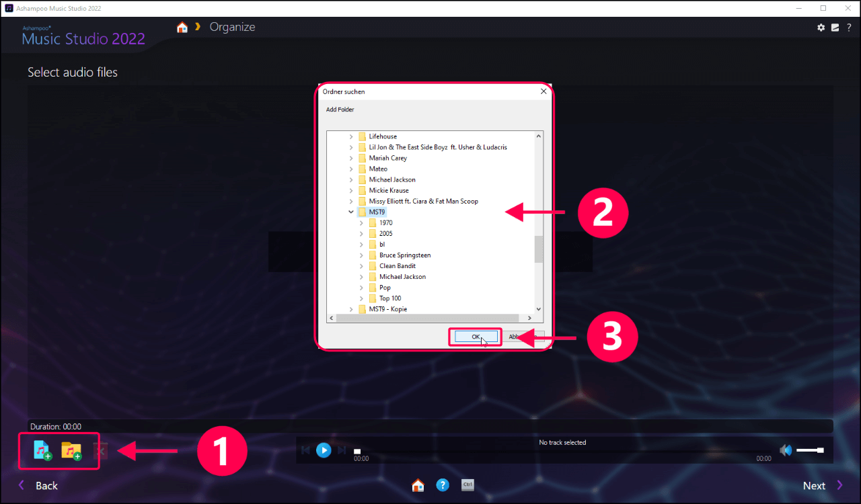Expand the Bruce Springsteen subfolder
The height and width of the screenshot is (504, 861).
pos(362,255)
